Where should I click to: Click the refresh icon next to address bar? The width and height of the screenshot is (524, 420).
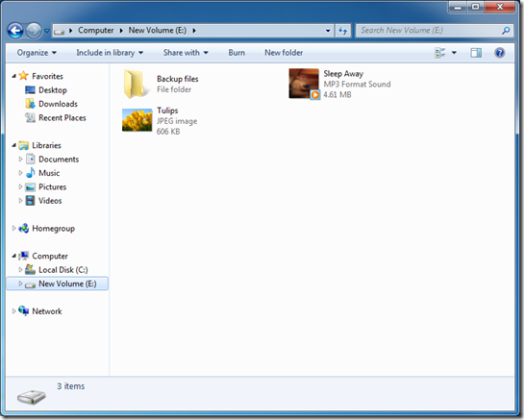click(x=342, y=31)
